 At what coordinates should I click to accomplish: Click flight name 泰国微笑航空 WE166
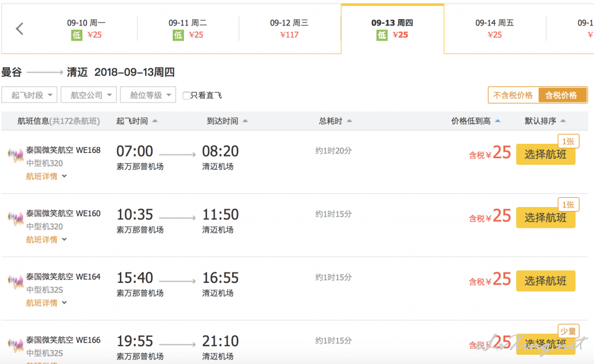[63, 340]
